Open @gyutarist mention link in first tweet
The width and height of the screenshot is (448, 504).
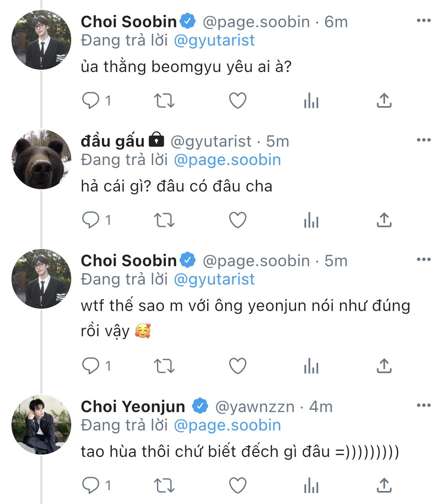point(214,41)
